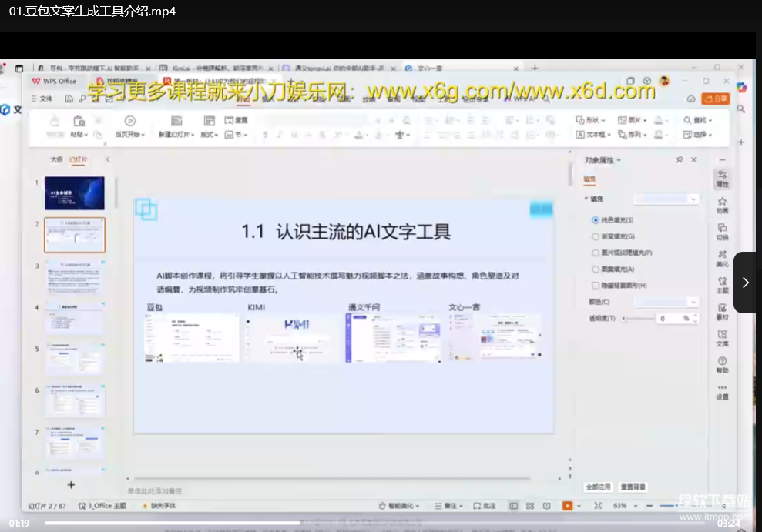Click the Picture (图片) insert icon

coord(622,120)
